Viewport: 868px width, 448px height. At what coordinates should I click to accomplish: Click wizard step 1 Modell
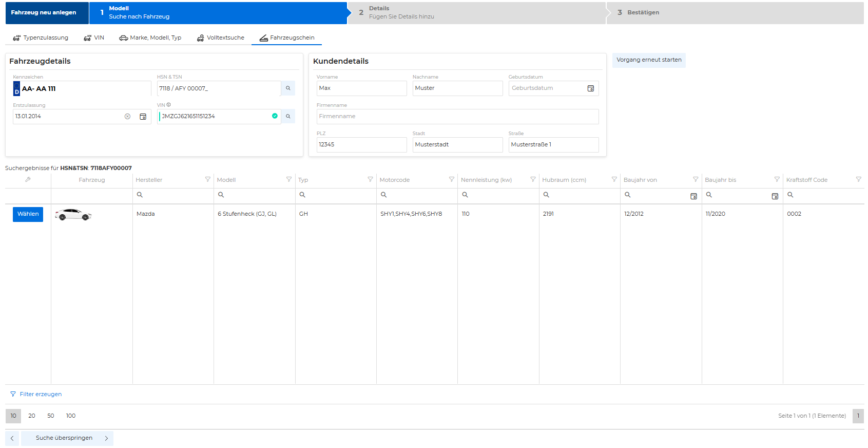point(218,13)
